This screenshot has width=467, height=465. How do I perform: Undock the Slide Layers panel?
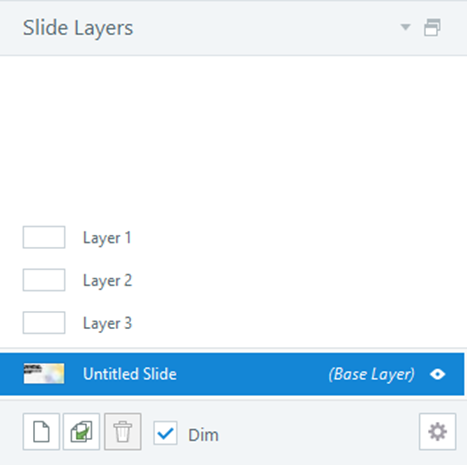(432, 27)
